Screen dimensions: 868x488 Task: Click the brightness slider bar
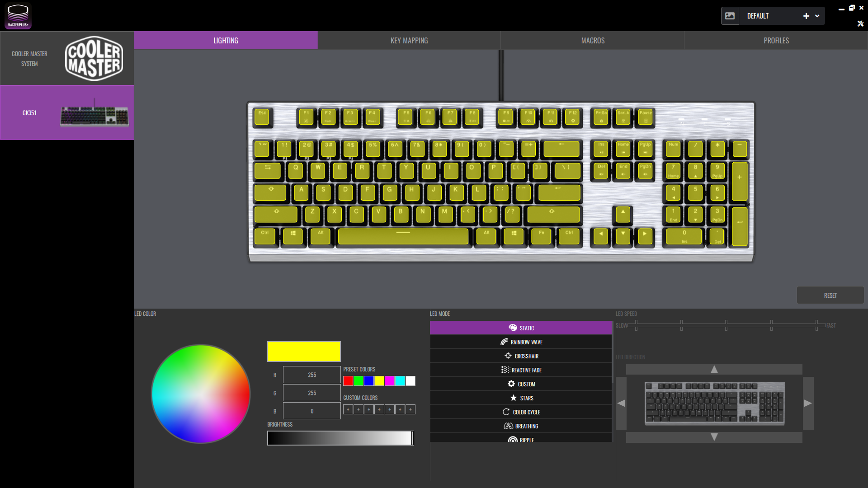click(340, 438)
